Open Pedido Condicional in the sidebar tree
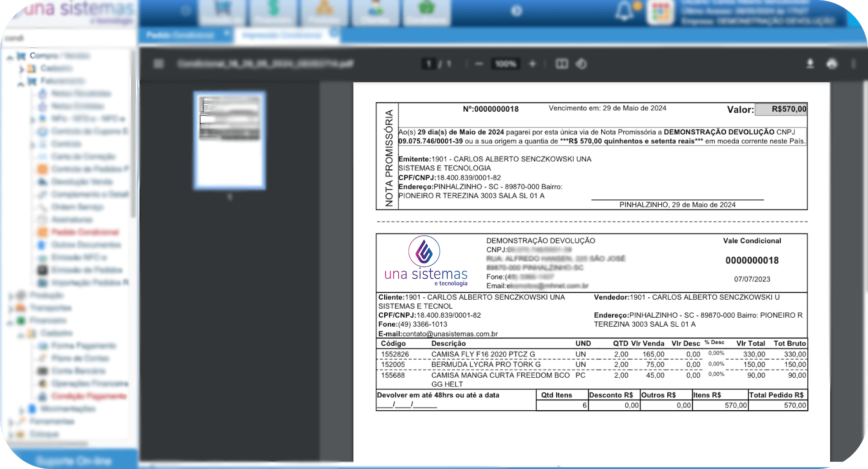 coord(85,232)
